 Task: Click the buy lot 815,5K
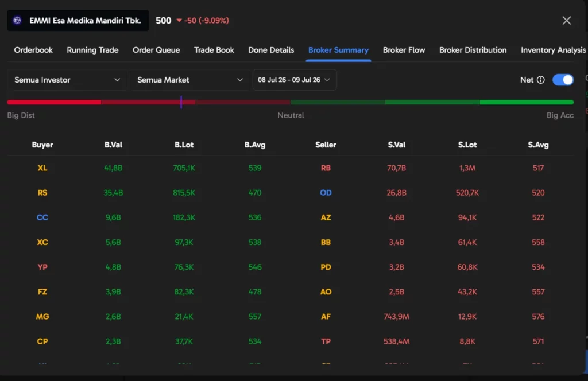184,193
